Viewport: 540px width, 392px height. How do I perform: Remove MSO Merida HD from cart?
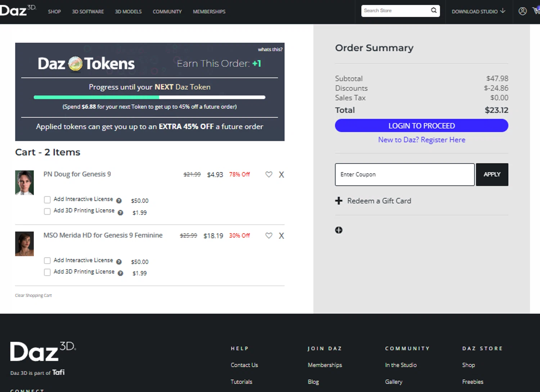282,236
